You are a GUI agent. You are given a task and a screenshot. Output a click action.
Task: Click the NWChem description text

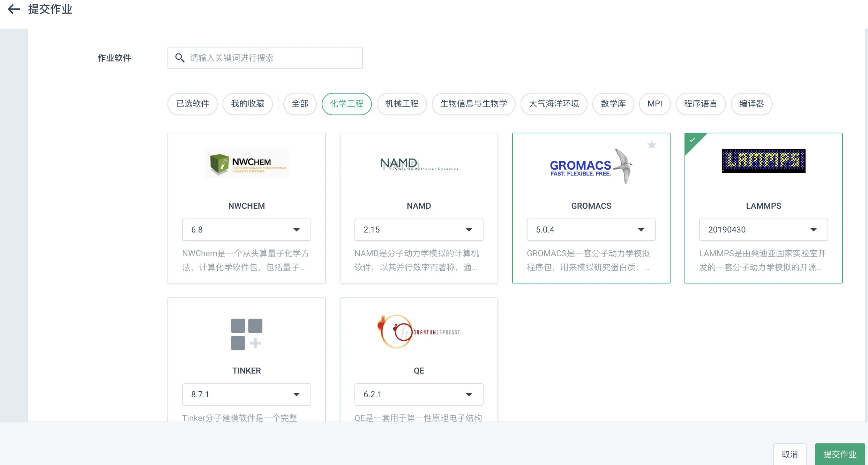click(246, 260)
